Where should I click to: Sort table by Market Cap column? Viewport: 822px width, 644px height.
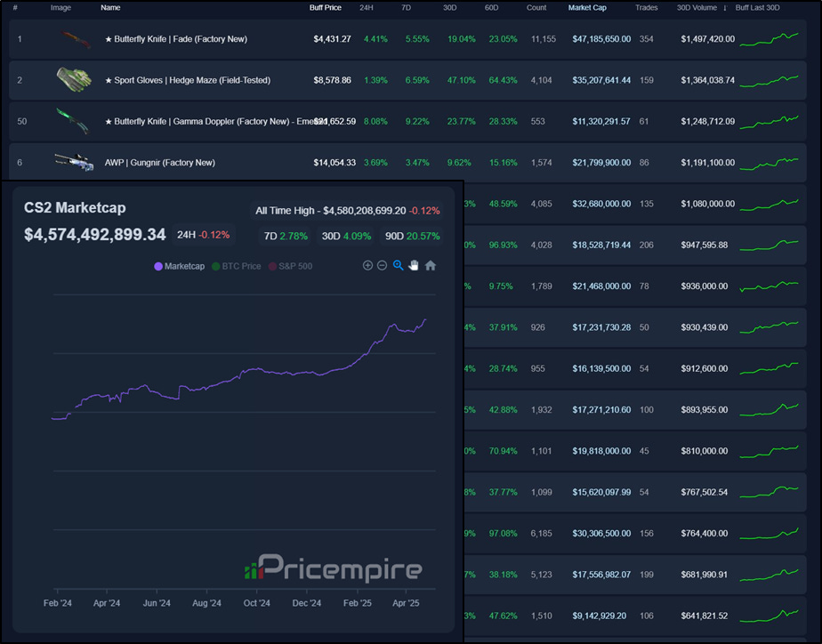(587, 8)
